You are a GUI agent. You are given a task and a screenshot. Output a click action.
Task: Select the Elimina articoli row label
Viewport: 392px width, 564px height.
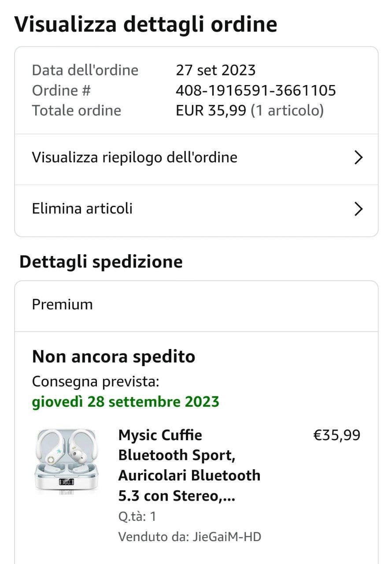click(x=82, y=208)
